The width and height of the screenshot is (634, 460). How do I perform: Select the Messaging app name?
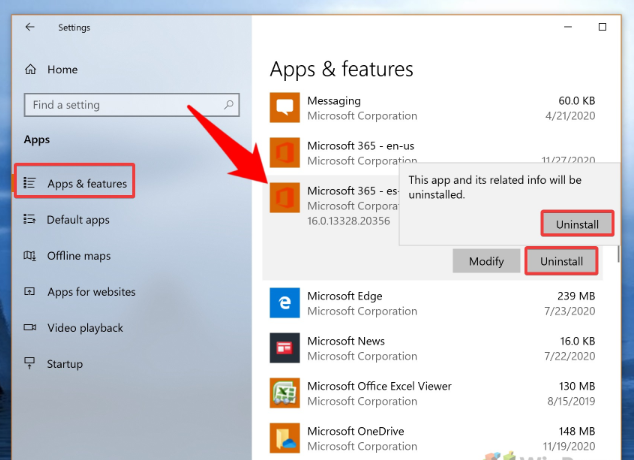click(x=334, y=101)
